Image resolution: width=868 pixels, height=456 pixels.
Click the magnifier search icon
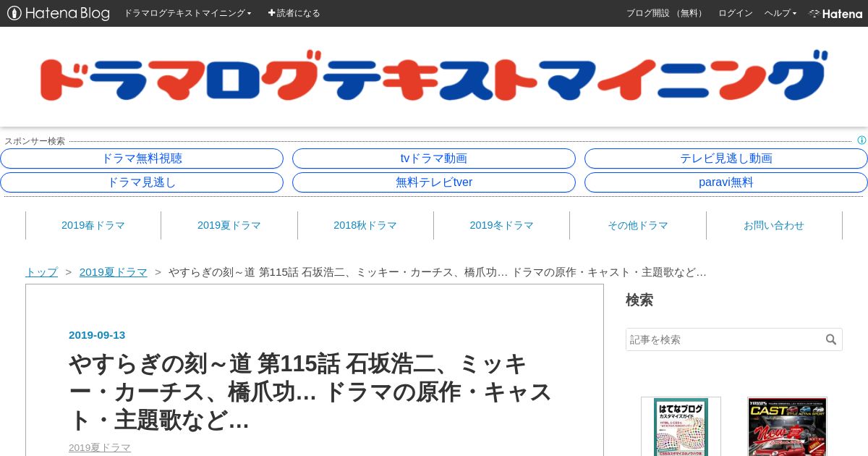[831, 339]
